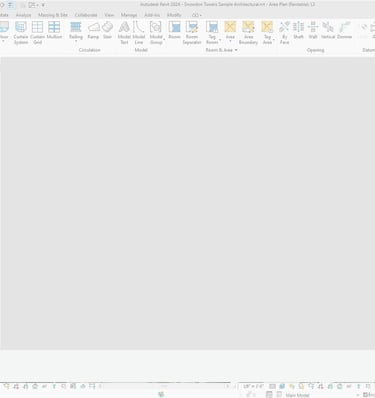
Task: Select the Mullion tool
Action: coord(54,30)
